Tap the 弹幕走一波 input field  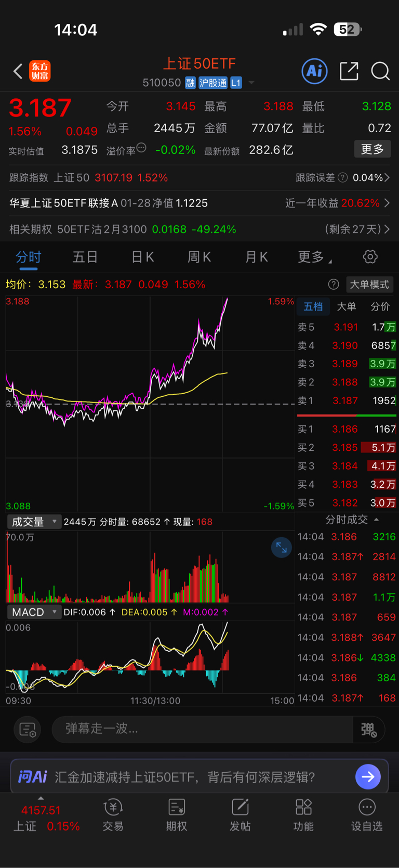pyautogui.click(x=203, y=730)
